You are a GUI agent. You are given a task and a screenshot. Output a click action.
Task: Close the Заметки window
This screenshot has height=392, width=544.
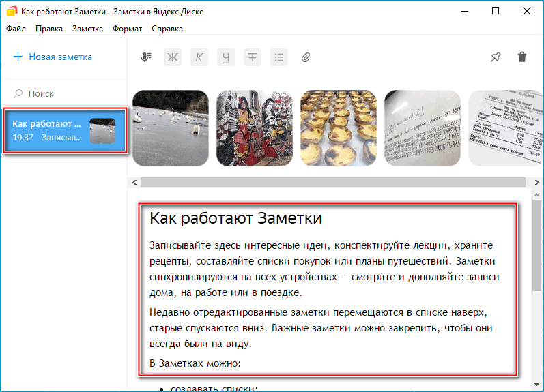click(527, 11)
